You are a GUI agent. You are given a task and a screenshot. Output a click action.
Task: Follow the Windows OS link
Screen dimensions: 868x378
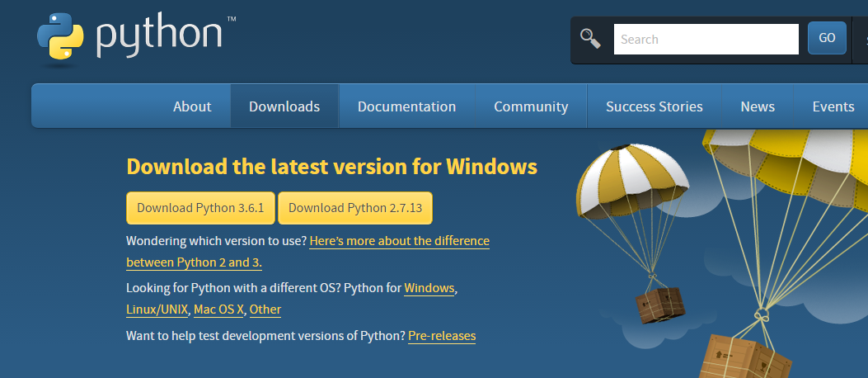coord(429,289)
